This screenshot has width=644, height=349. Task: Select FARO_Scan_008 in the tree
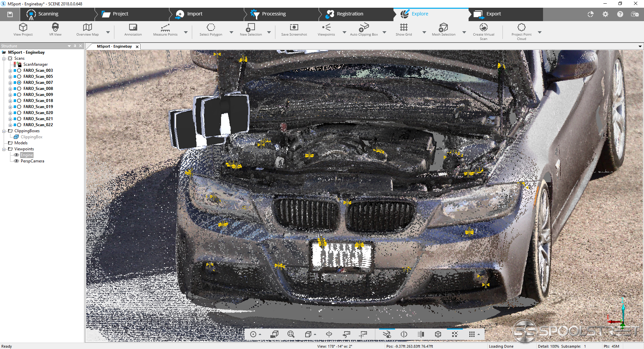click(38, 89)
